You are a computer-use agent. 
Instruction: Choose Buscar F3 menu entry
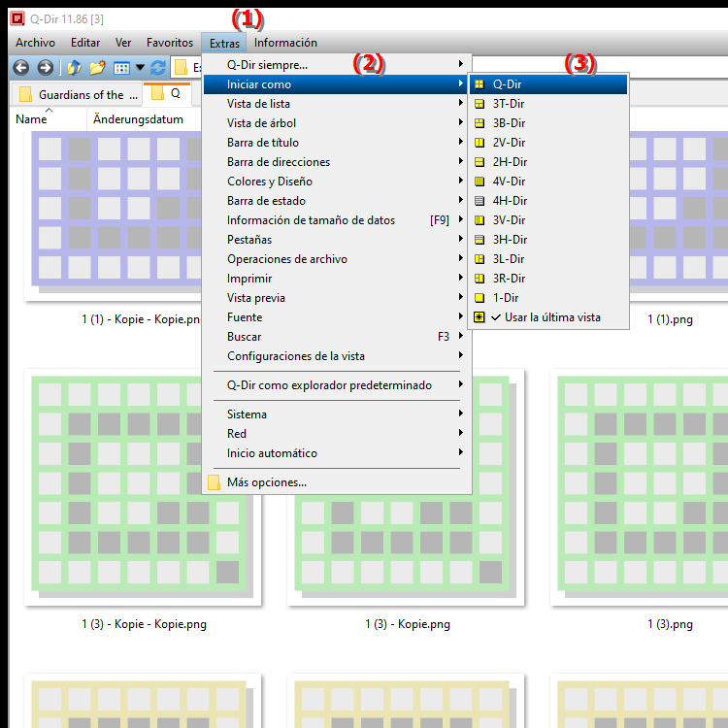(x=337, y=337)
